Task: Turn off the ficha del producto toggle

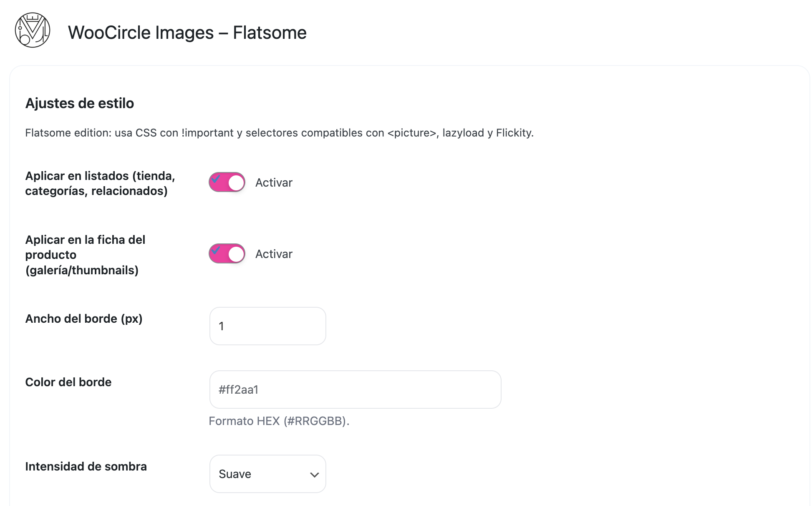Action: point(227,254)
